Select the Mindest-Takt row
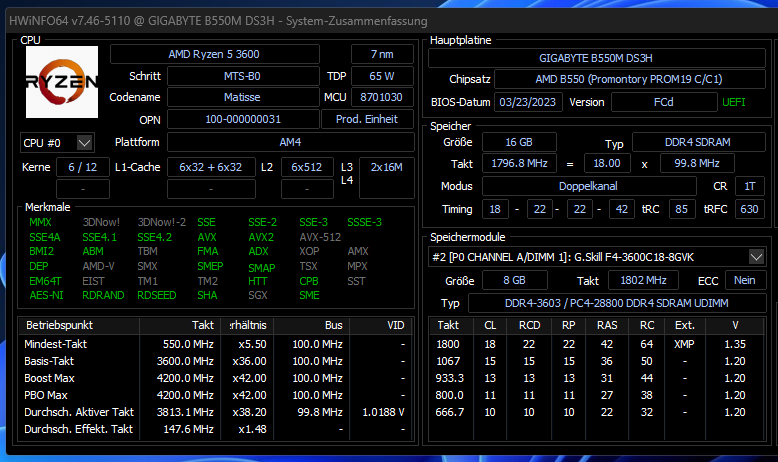 coord(215,344)
